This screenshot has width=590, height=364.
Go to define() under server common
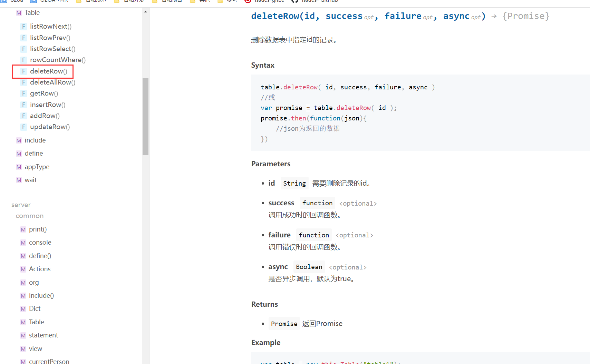pos(40,256)
